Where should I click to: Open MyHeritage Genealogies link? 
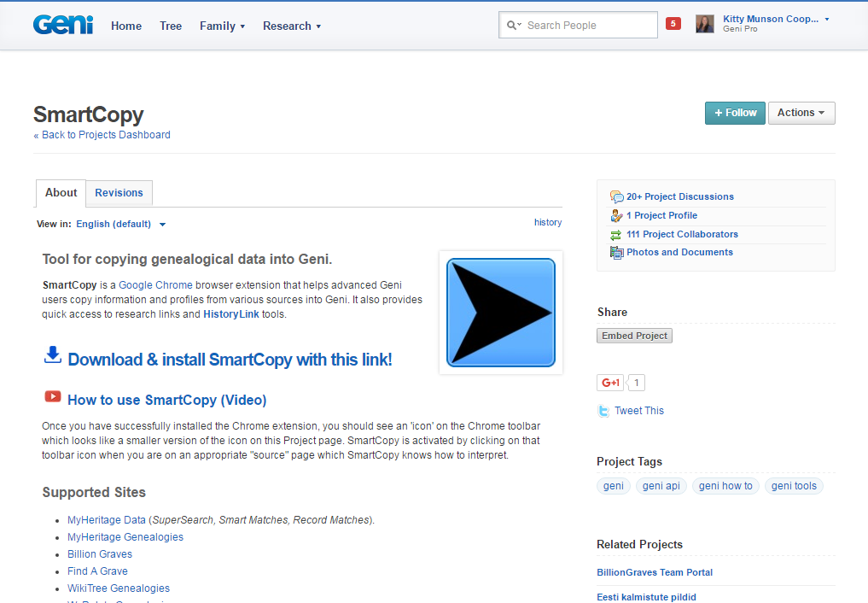point(125,537)
